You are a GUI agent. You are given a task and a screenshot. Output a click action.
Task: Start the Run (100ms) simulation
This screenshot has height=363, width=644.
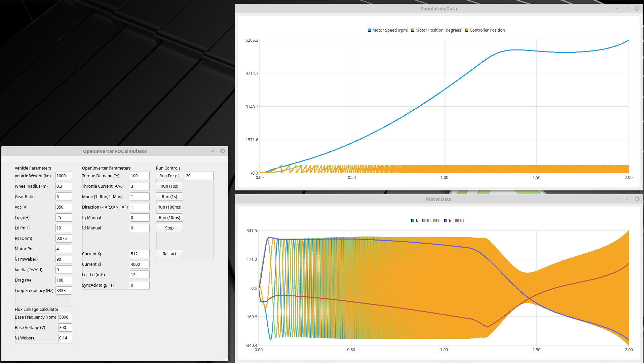coord(169,207)
